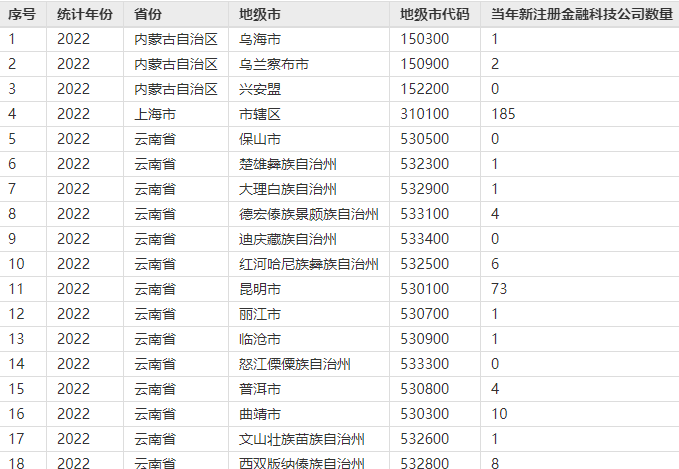Select the 红河哈尼族彝族自治州 cell
The width and height of the screenshot is (679, 469).
[309, 264]
